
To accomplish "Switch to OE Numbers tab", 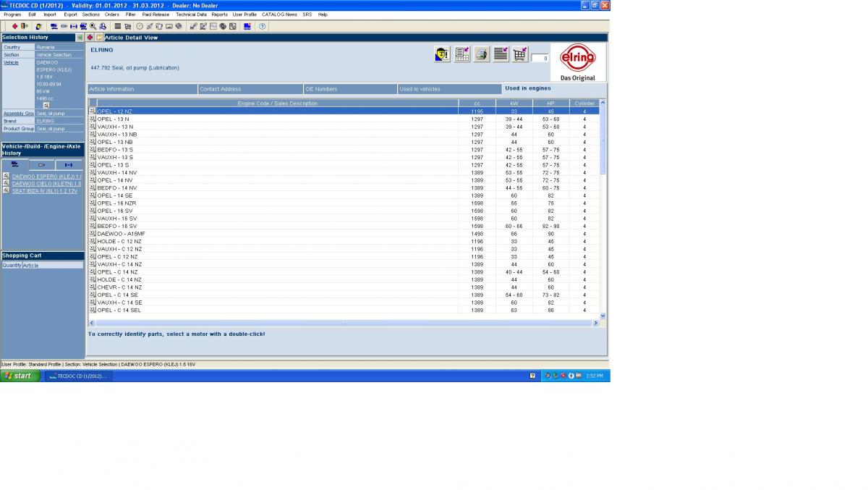I will 351,89.
